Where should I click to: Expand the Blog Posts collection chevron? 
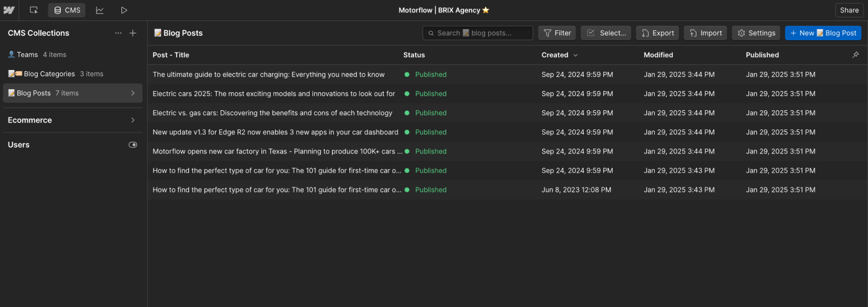click(133, 93)
